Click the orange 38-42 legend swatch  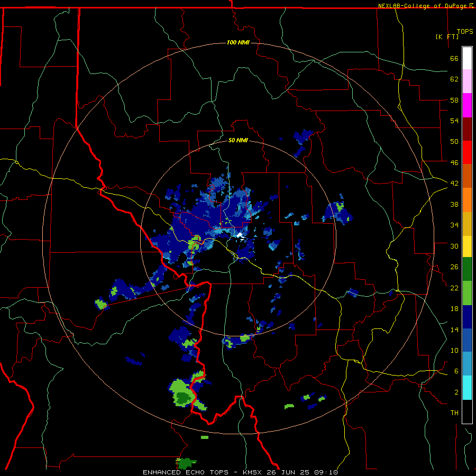pos(467,200)
